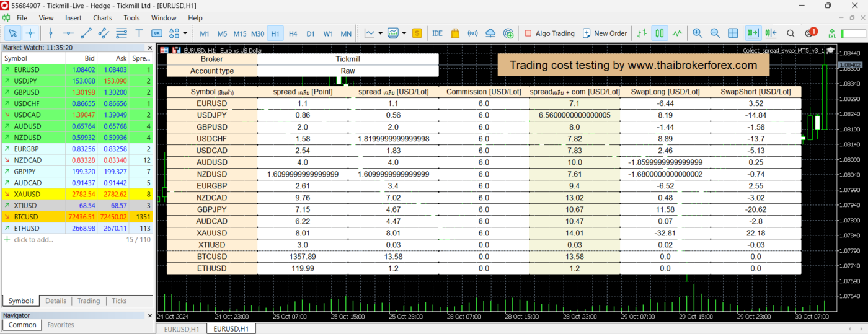Screen dimensions: 868x334
Task: Zoom out on the chart
Action: 715,33
